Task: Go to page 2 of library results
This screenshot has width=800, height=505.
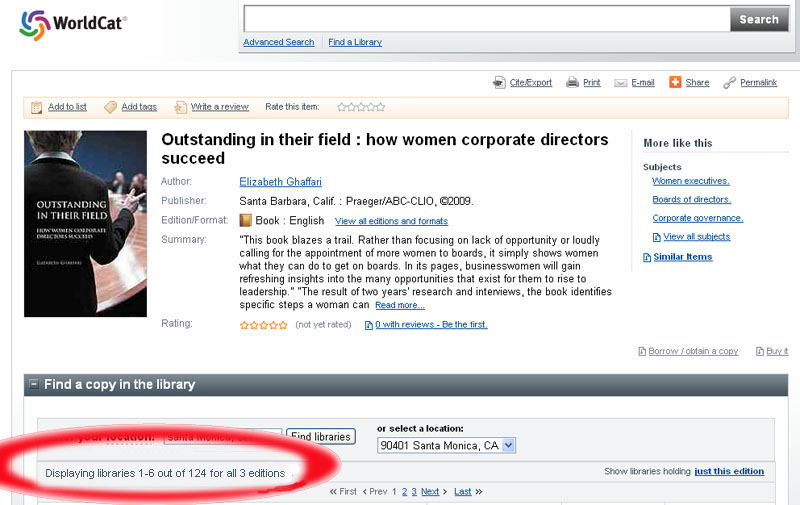Action: pos(405,492)
